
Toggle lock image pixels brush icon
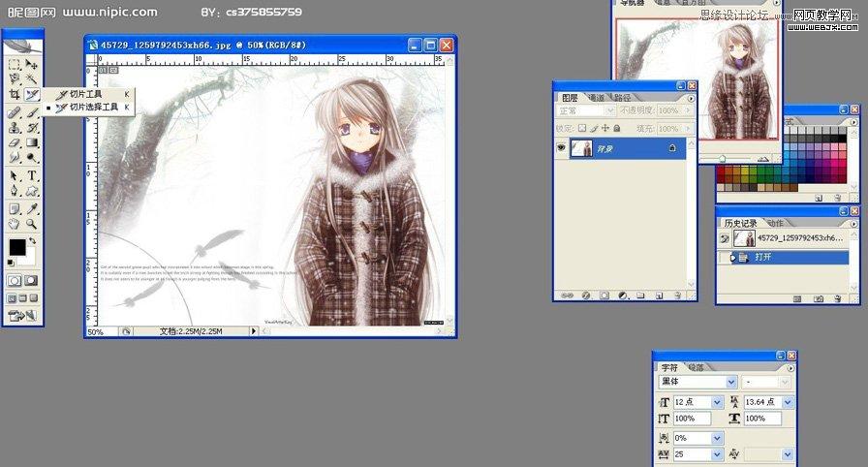[594, 128]
